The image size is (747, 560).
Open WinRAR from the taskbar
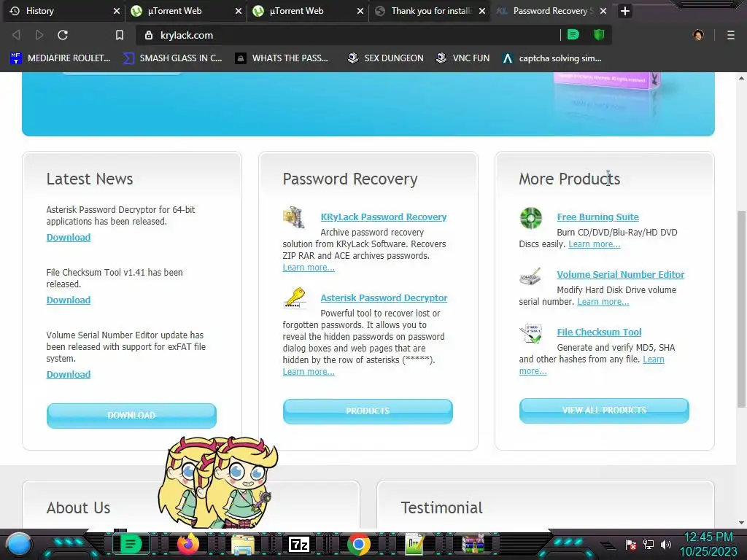(x=473, y=544)
